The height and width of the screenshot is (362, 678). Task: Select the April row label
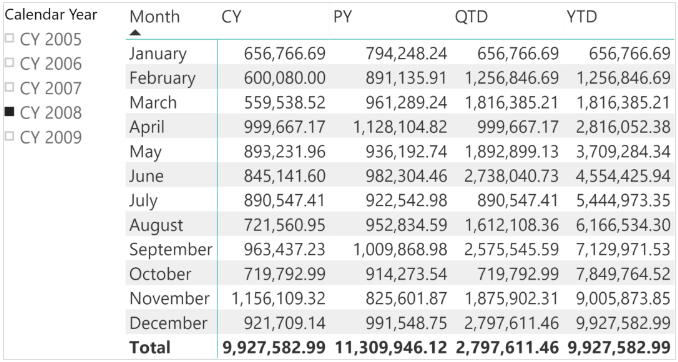147,127
